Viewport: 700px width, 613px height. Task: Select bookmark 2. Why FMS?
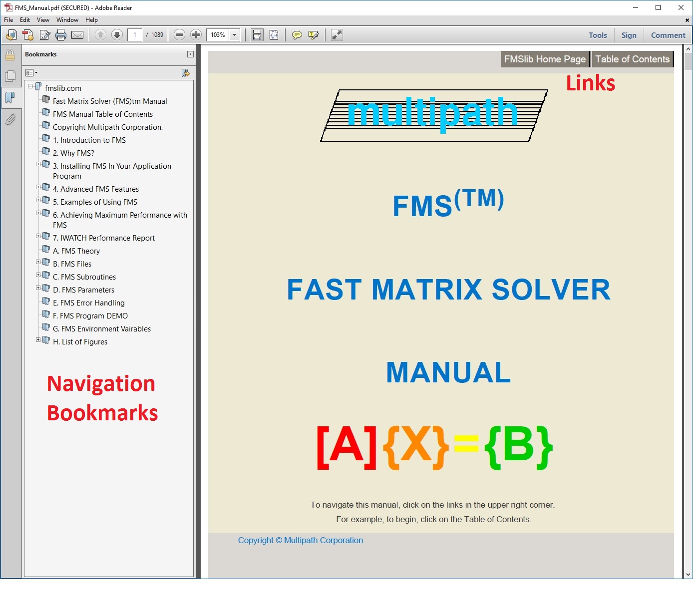pos(73,153)
